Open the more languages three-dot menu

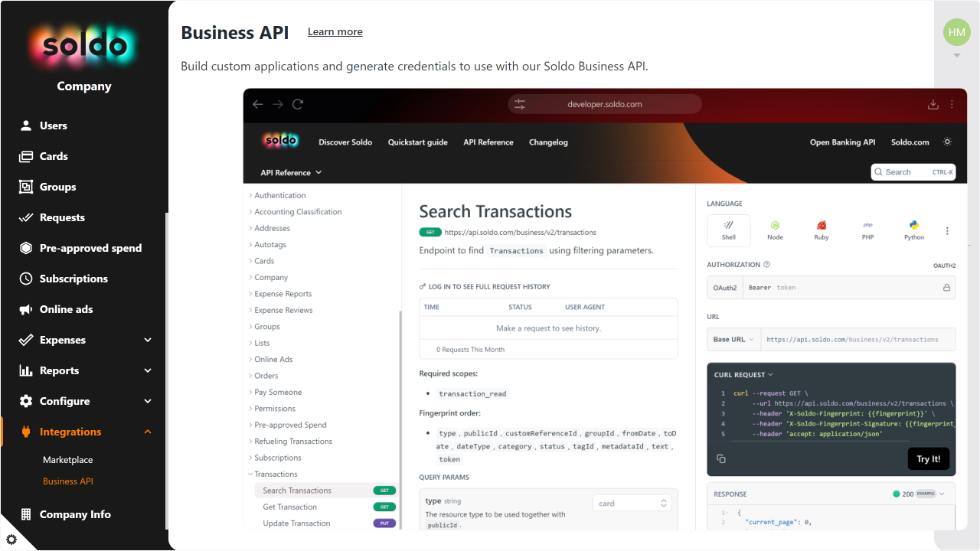[947, 230]
